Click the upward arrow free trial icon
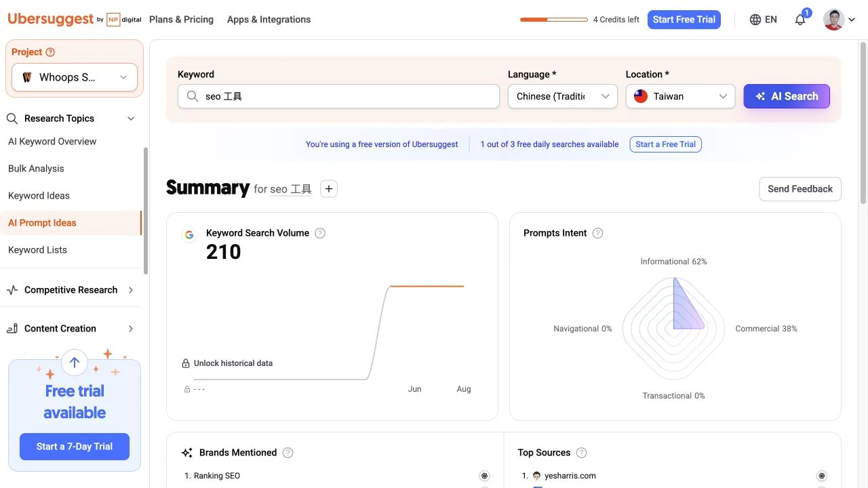 [75, 363]
